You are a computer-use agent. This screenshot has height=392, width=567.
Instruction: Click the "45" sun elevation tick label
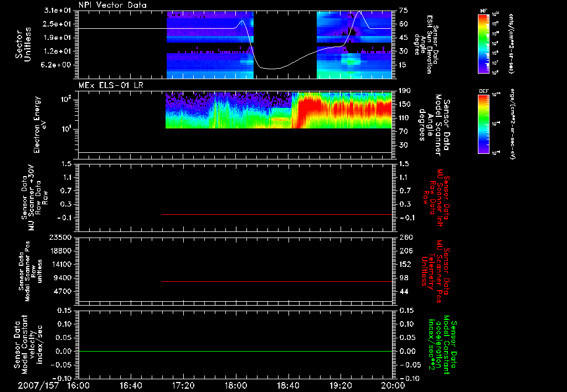403,38
